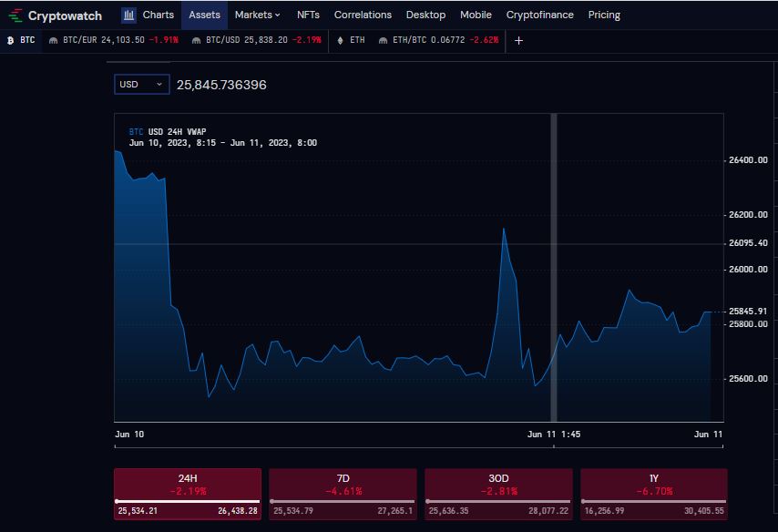Click the exchange icon beside BTC/USD
The image size is (778, 532).
(x=196, y=41)
